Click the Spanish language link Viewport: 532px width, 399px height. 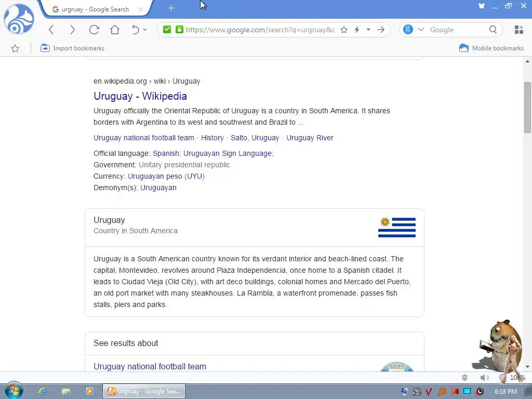pyautogui.click(x=166, y=153)
